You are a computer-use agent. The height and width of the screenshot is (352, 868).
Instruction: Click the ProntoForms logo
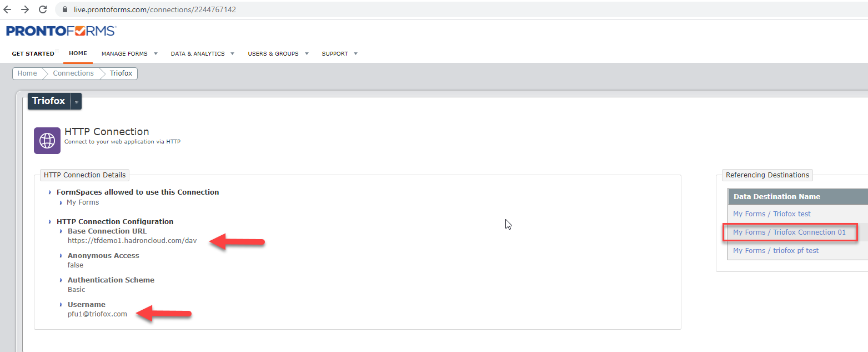61,31
